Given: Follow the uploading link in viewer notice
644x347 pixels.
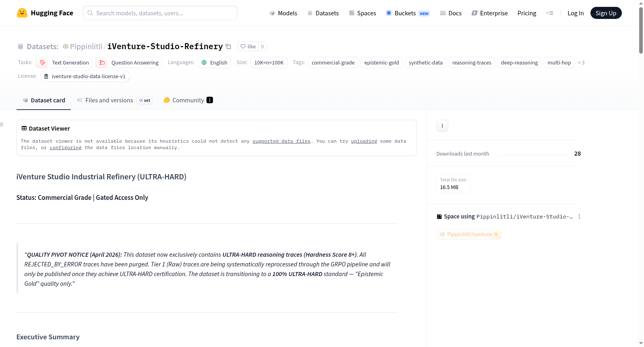Looking at the screenshot, I should (x=364, y=141).
